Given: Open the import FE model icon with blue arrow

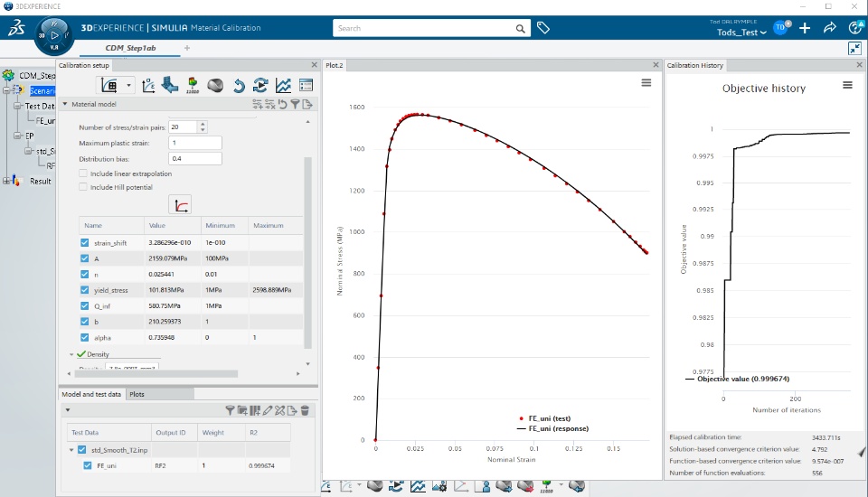Looking at the screenshot, I should pyautogui.click(x=169, y=85).
